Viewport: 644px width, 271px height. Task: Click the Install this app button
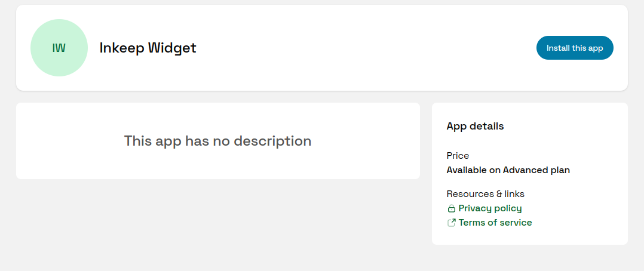pos(575,48)
